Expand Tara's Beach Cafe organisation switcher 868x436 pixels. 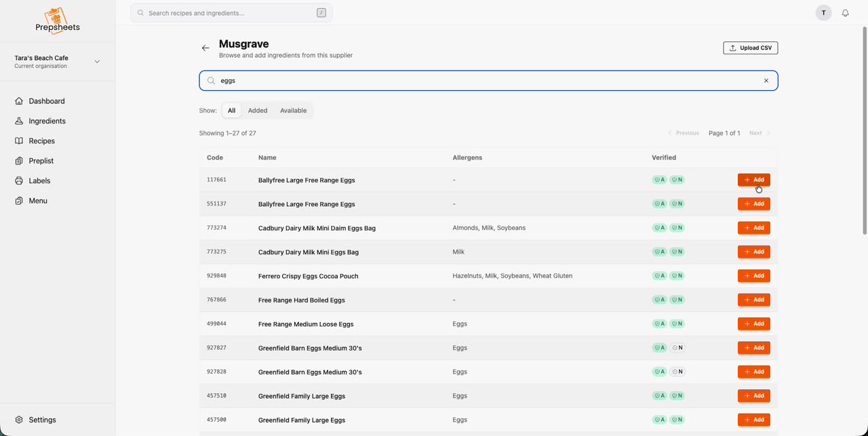point(58,62)
